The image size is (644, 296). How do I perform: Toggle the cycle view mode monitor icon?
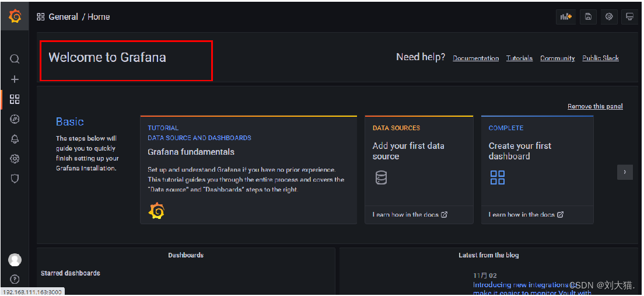point(630,17)
